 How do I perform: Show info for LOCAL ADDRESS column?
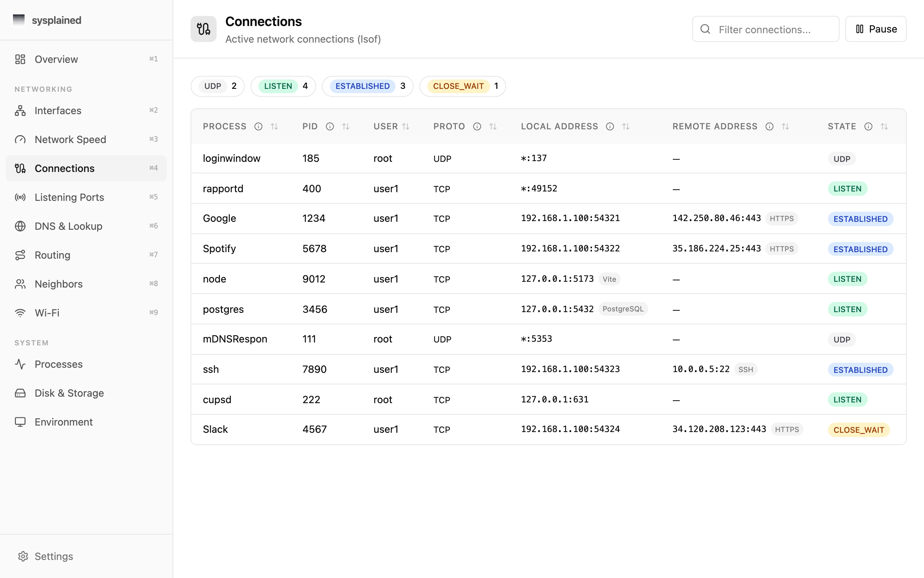pos(610,126)
